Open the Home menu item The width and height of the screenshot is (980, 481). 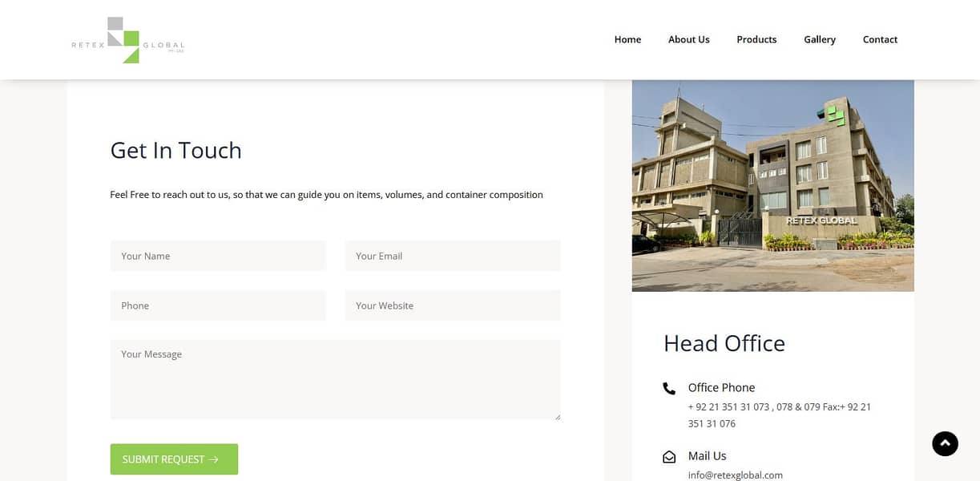[627, 39]
